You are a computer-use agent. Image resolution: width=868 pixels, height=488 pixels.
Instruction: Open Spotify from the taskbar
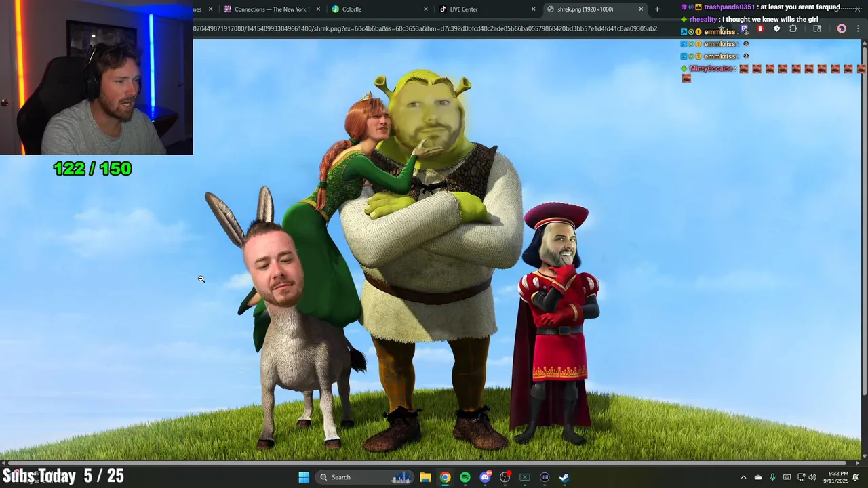click(x=465, y=477)
